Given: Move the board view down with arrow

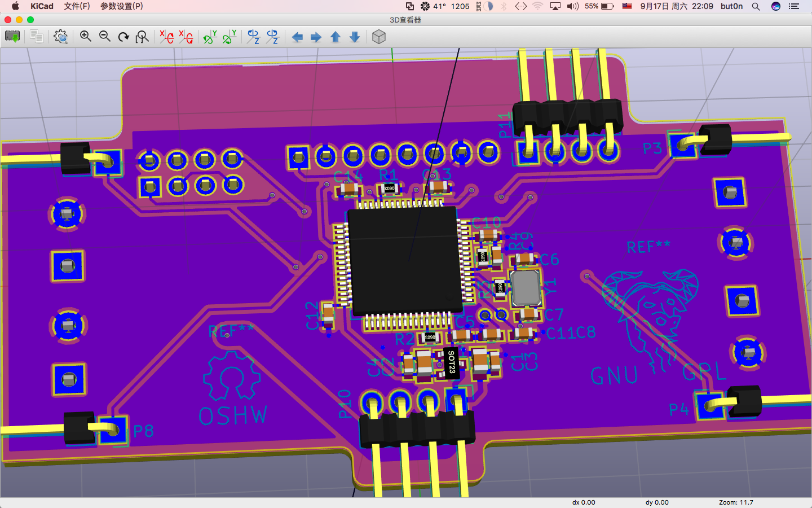Looking at the screenshot, I should pyautogui.click(x=355, y=37).
